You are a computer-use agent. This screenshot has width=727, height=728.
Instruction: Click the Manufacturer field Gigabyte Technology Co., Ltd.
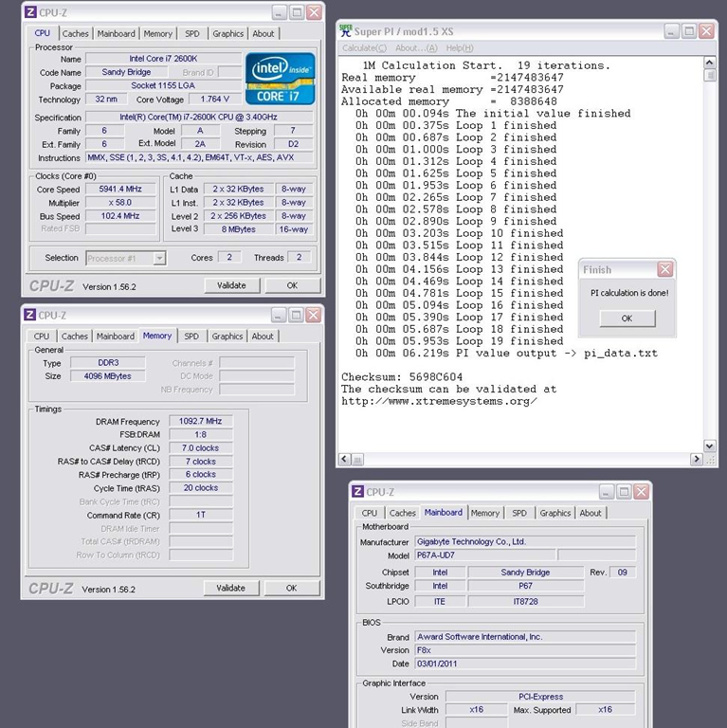tap(525, 541)
